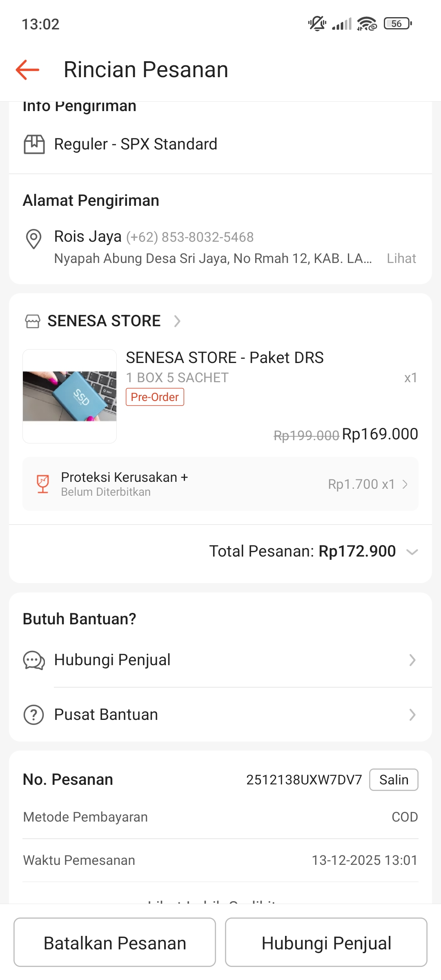Screen dimensions: 441x980
Task: Open SENESA STORE page via chevron
Action: click(177, 321)
